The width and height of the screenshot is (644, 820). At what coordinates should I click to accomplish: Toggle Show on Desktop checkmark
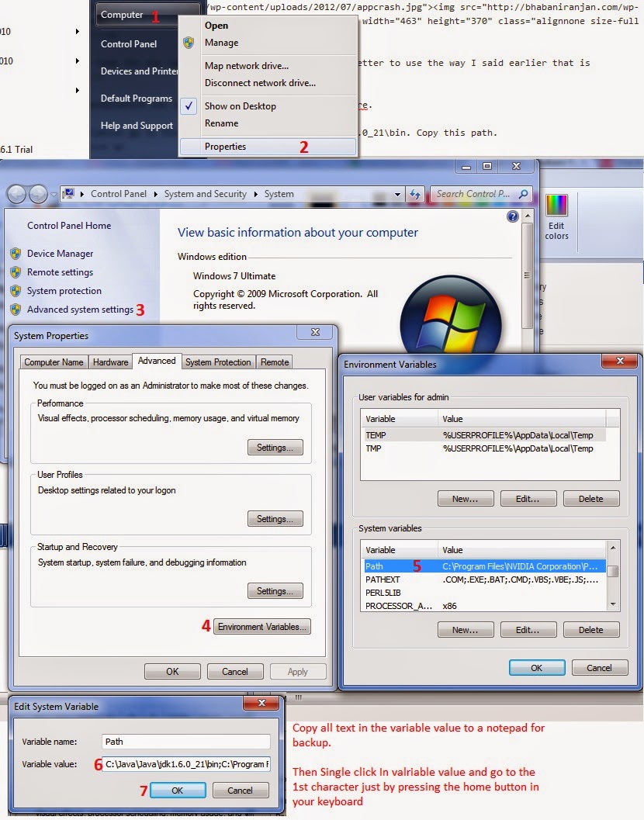[189, 106]
